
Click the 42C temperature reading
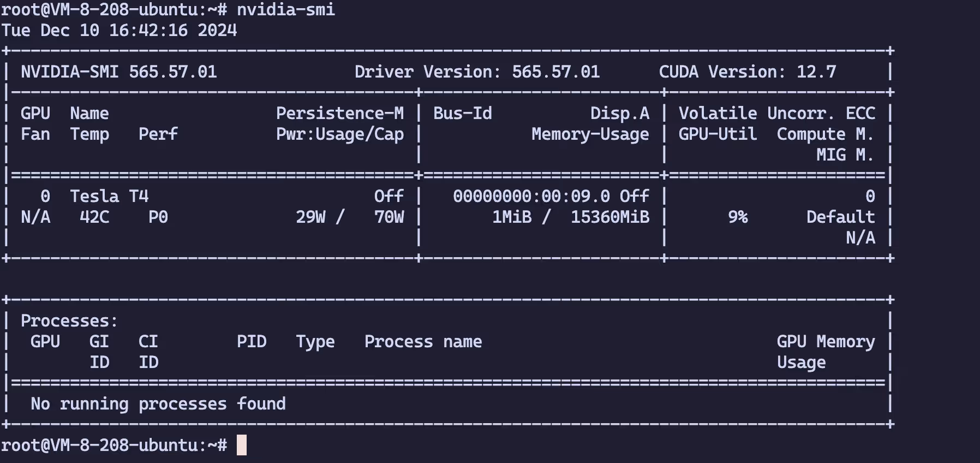[94, 217]
